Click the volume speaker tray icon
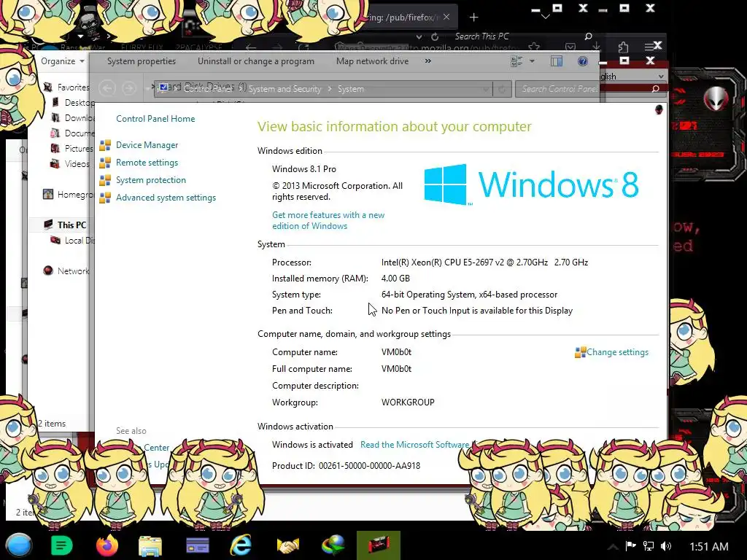Viewport: 747px width, 560px height. (666, 545)
